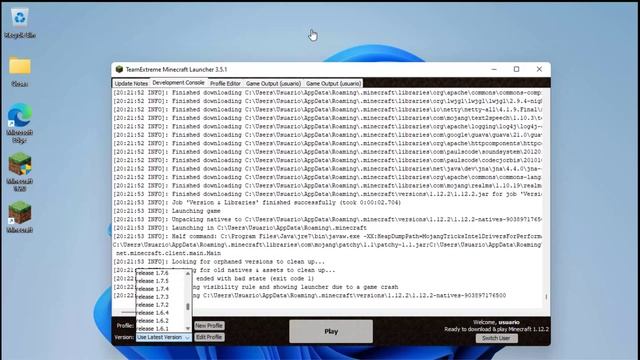Minimize the TeamExtreme Minecraft Launcher window
The image size is (640, 360).
coord(494,69)
